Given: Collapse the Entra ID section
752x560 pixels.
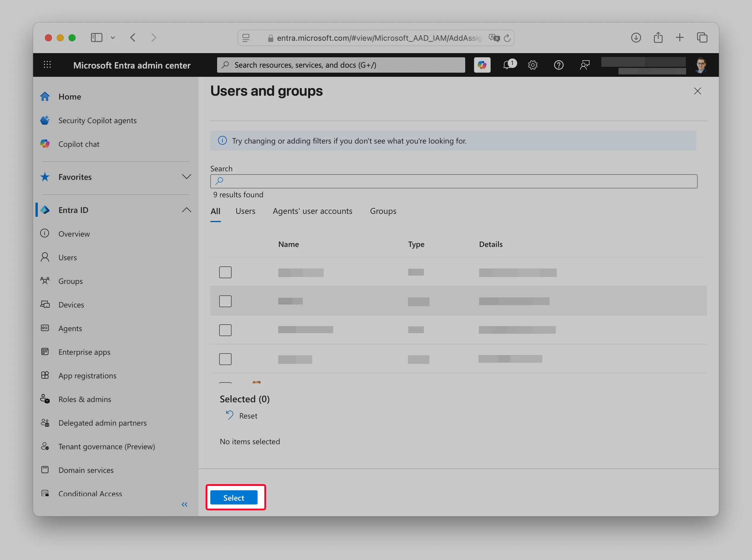Looking at the screenshot, I should point(186,210).
